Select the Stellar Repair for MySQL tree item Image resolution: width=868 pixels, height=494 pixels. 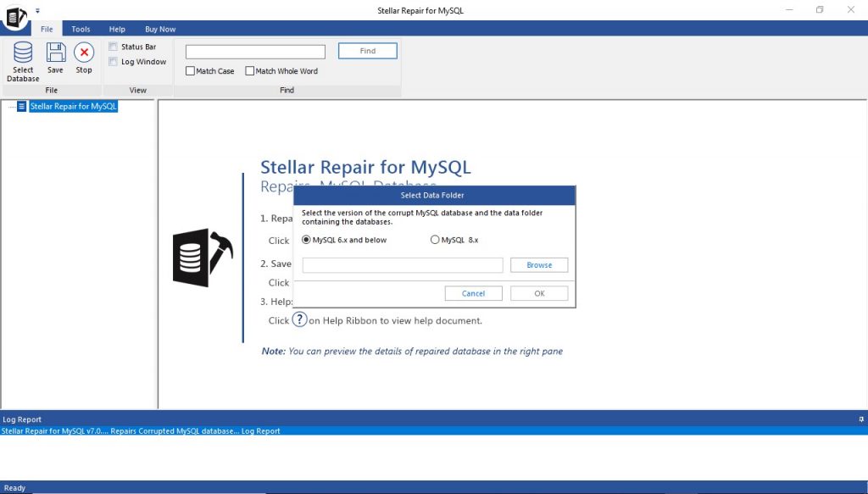[x=74, y=106]
